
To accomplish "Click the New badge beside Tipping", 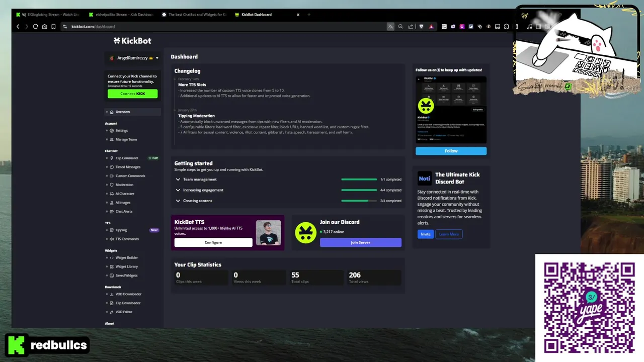I will [x=154, y=230].
